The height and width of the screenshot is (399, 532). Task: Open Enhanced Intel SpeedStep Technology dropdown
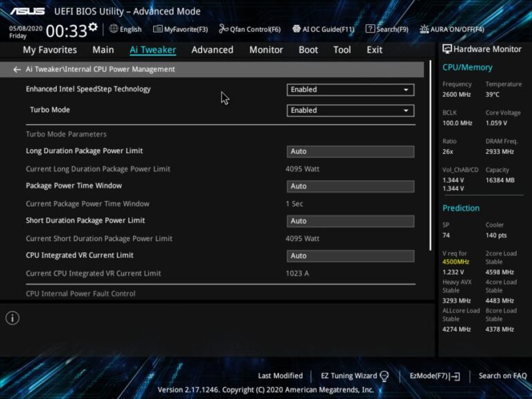point(351,89)
